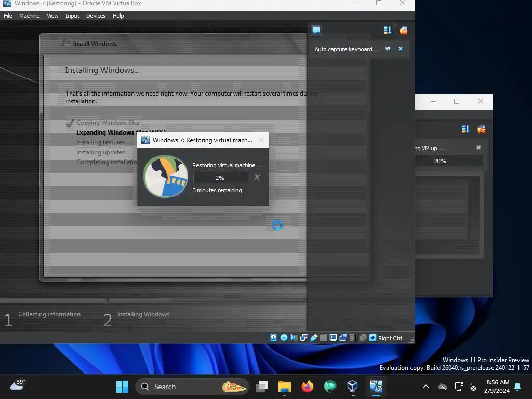Click mouse integration status bar icon
532x399 pixels.
(363, 337)
